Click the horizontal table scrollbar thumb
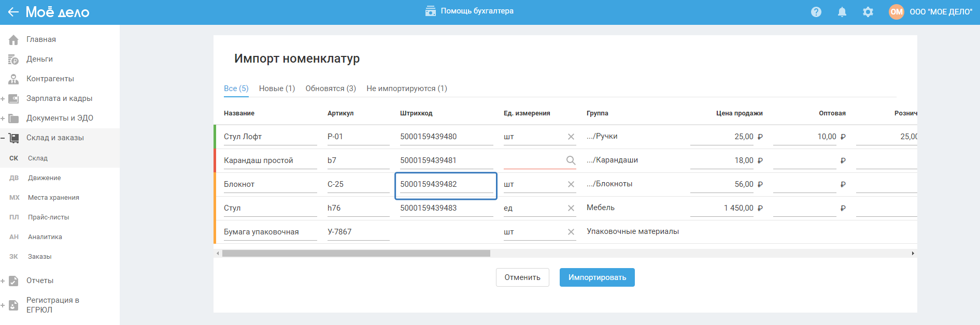This screenshot has width=980, height=325. tap(356, 254)
